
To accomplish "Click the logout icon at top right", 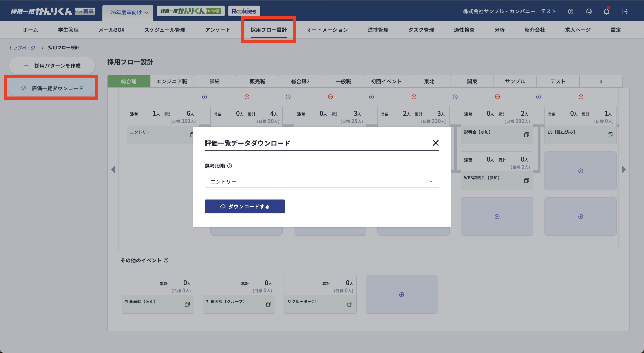I will click(x=625, y=11).
